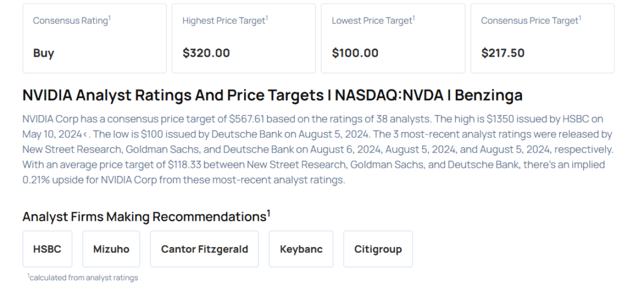Click the 'Buy' consensus rating value

pyautogui.click(x=43, y=53)
